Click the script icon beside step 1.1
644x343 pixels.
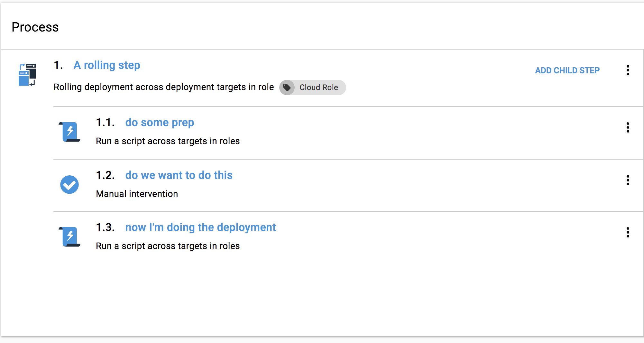(x=69, y=132)
